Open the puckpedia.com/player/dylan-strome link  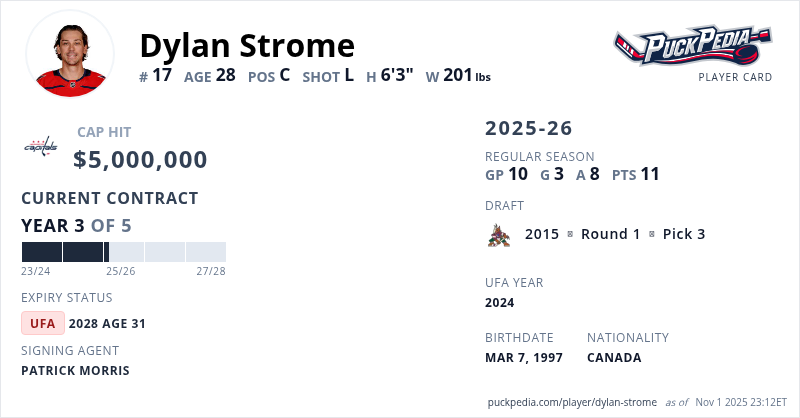572,401
